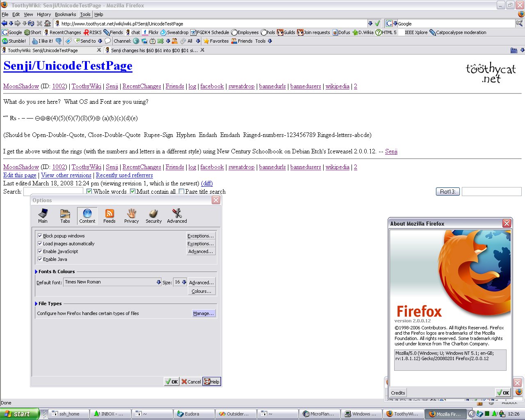Image resolution: width=525 pixels, height=420 pixels.
Task: Click the Start button on taskbar
Action: point(19,414)
